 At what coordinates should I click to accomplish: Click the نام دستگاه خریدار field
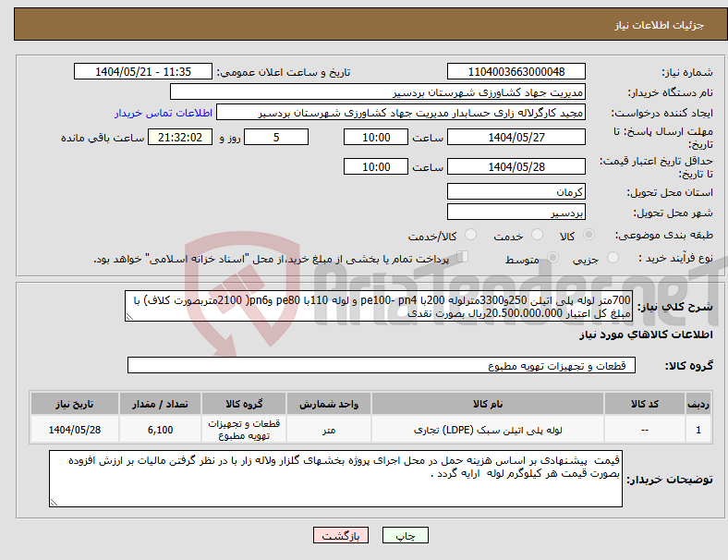click(378, 91)
